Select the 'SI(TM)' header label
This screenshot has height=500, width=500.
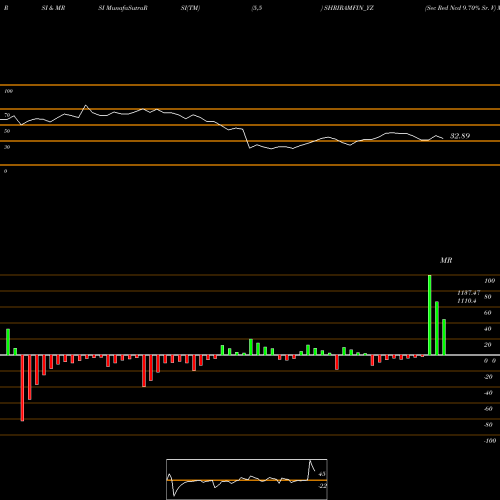[x=190, y=8]
